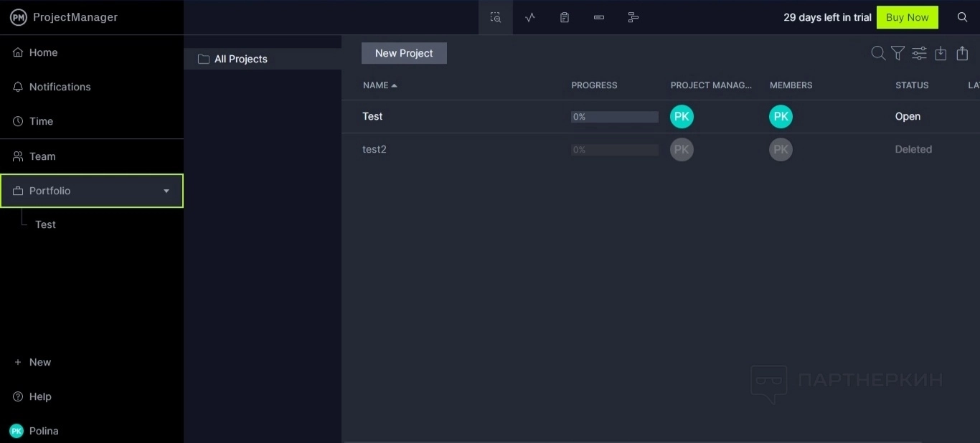Click the New Project button
The width and height of the screenshot is (980, 443).
point(404,53)
